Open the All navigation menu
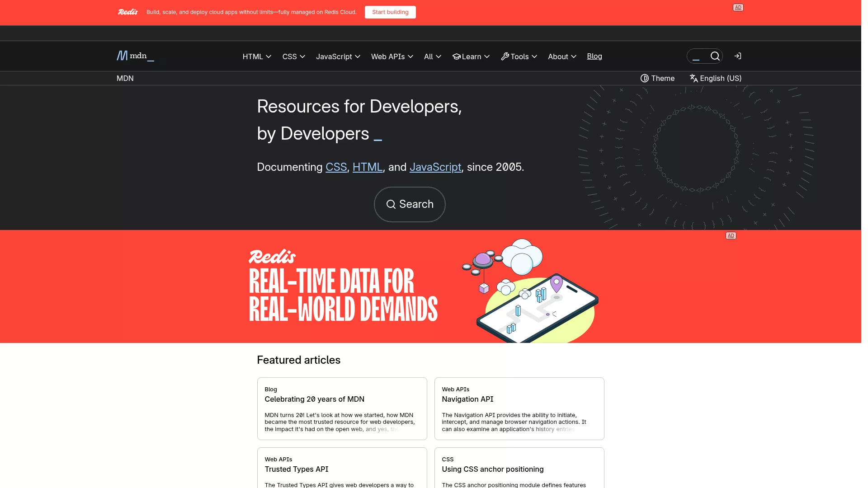The height and width of the screenshot is (488, 868). (x=433, y=56)
